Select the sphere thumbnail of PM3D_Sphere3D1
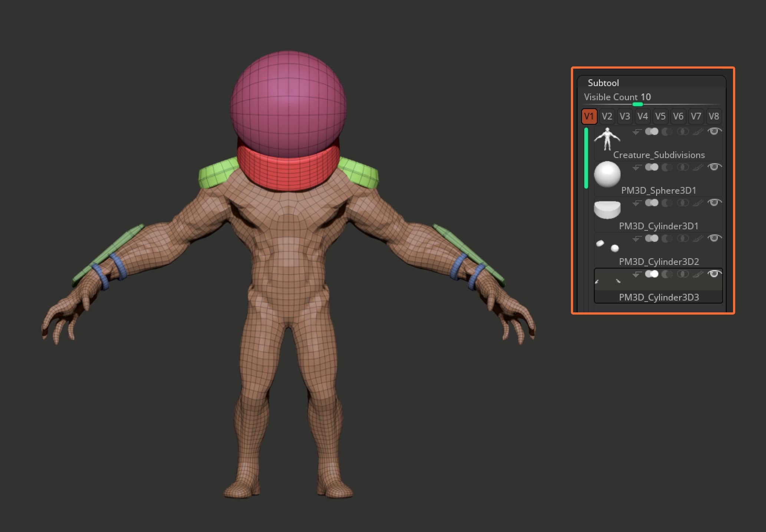This screenshot has height=532, width=766. click(x=607, y=174)
